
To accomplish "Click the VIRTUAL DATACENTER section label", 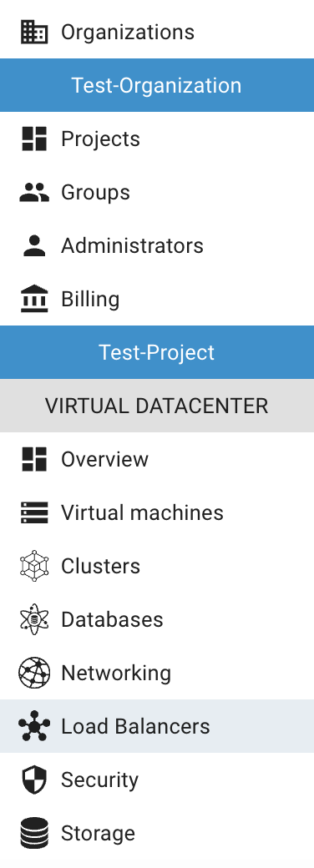I will [157, 406].
